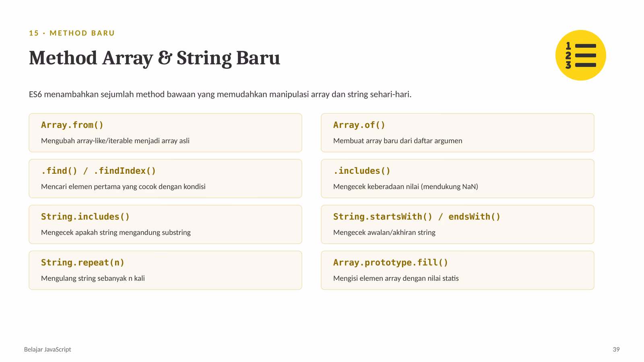Screen dimensions: 644x362
Task: Click the '15 · METHOD BARU' section label
Action: (x=72, y=33)
